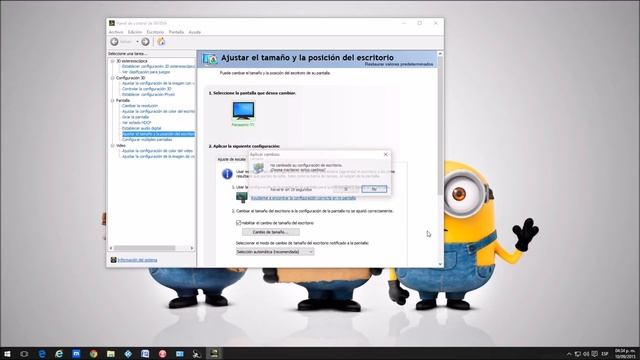This screenshot has height=360, width=640.
Task: Open the home icon in toolbar
Action: (x=161, y=41)
